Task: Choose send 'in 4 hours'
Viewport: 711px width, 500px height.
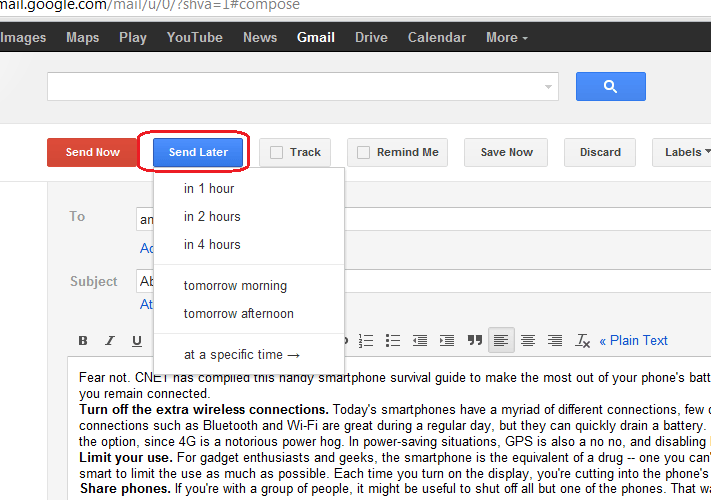Action: tap(249, 245)
